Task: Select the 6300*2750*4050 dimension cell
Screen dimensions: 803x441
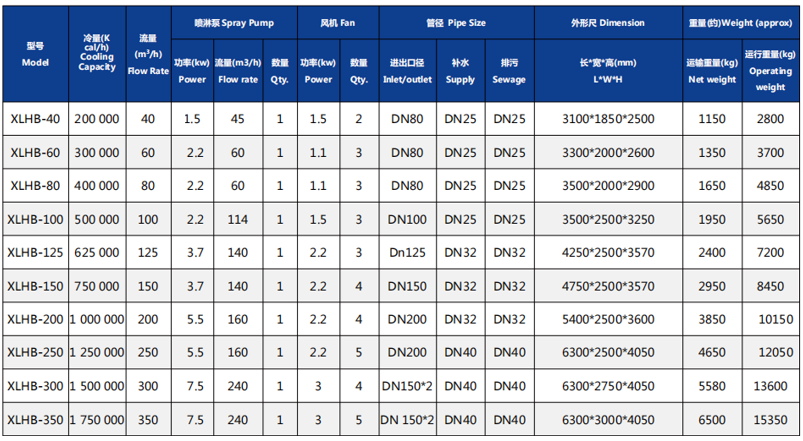Action: pos(608,386)
